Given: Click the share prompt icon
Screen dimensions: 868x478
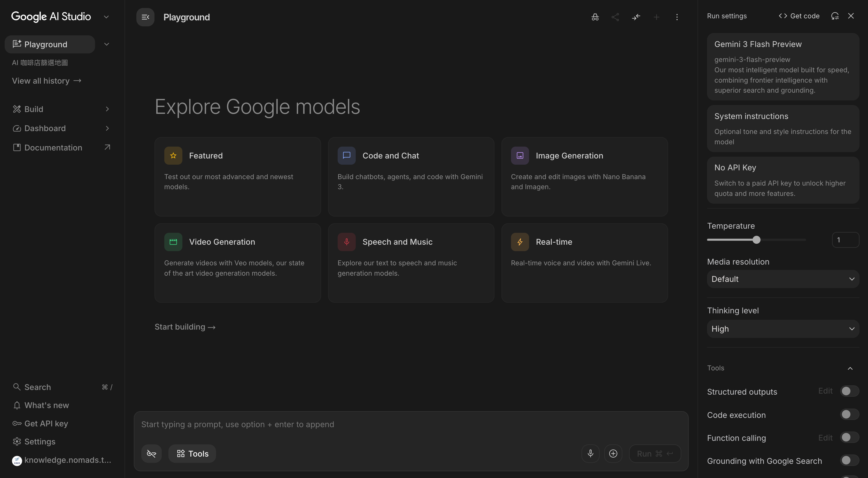Looking at the screenshot, I should (x=615, y=17).
